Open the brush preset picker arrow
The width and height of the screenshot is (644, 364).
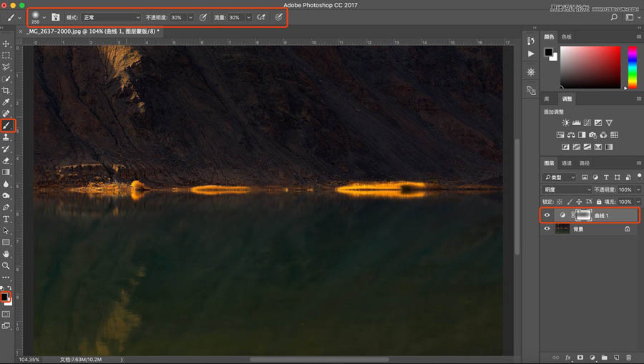coord(44,17)
